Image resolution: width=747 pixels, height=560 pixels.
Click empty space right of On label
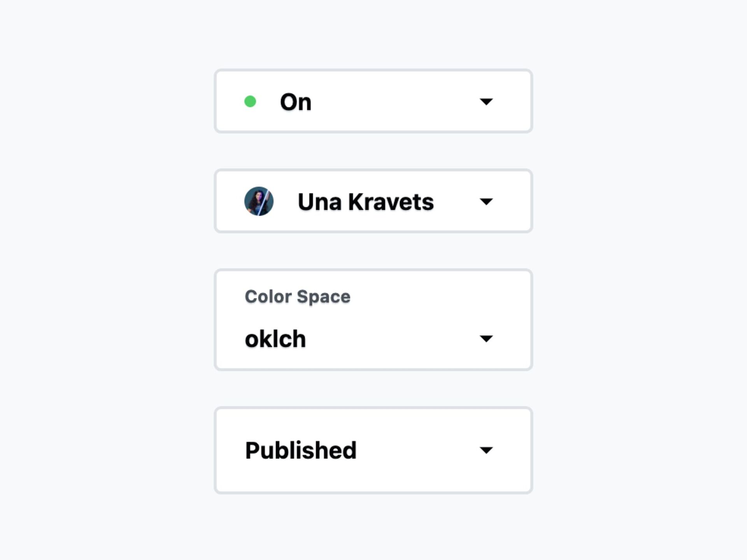point(395,101)
